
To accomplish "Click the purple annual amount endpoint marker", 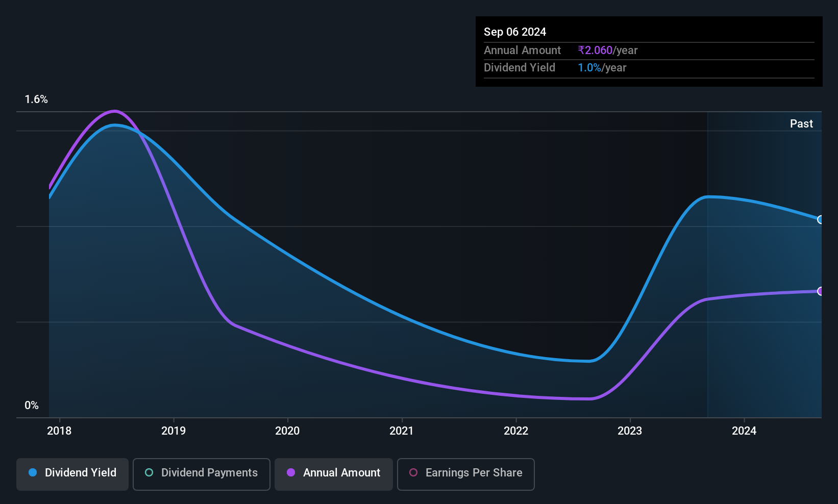I will [x=820, y=291].
